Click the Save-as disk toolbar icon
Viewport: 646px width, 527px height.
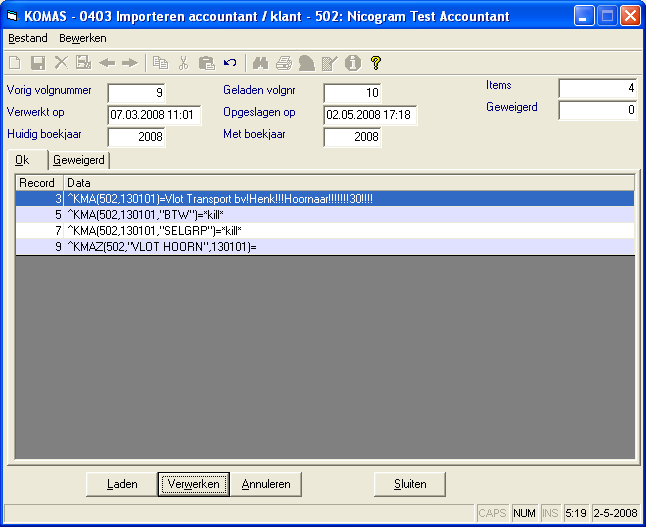coord(84,63)
